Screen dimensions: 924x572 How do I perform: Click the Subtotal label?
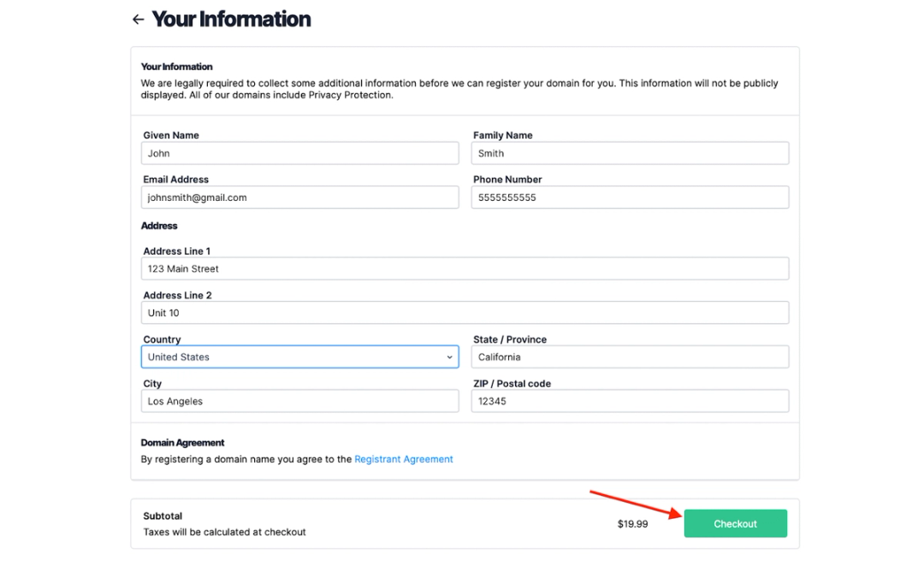[163, 516]
